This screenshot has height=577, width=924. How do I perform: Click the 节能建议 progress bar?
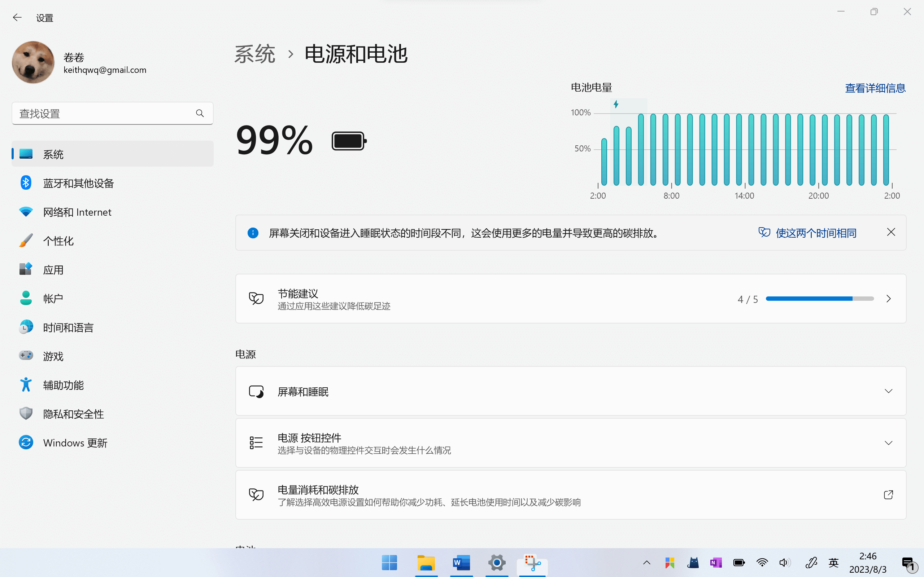tap(819, 299)
